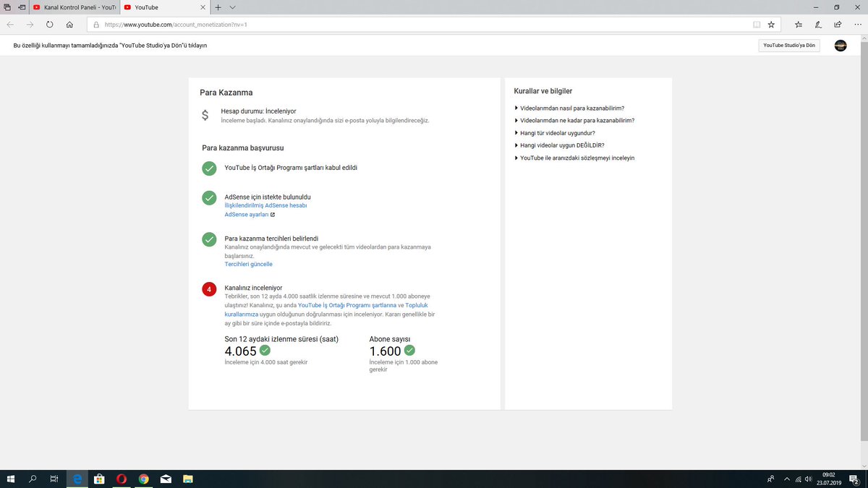This screenshot has height=488, width=868.
Task: Click the taskbar search magnifier
Action: (33, 479)
